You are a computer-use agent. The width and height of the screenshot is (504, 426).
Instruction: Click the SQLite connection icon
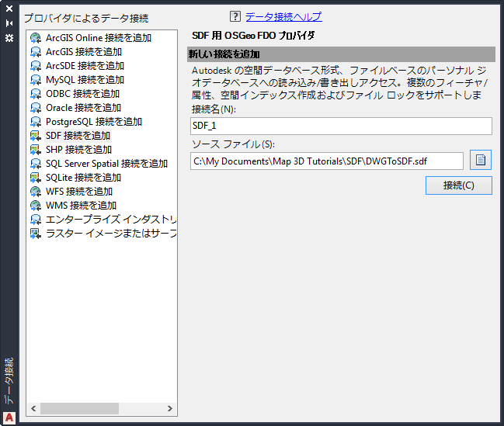pyautogui.click(x=36, y=178)
